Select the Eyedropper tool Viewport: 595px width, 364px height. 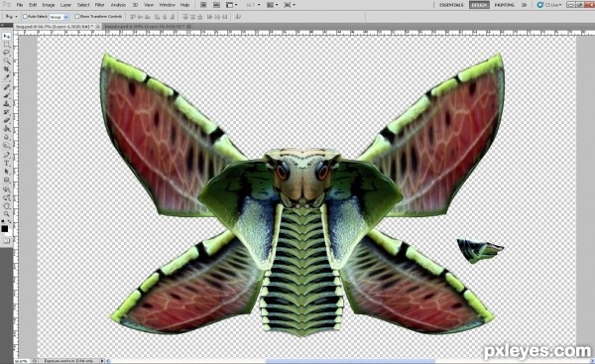[x=7, y=77]
